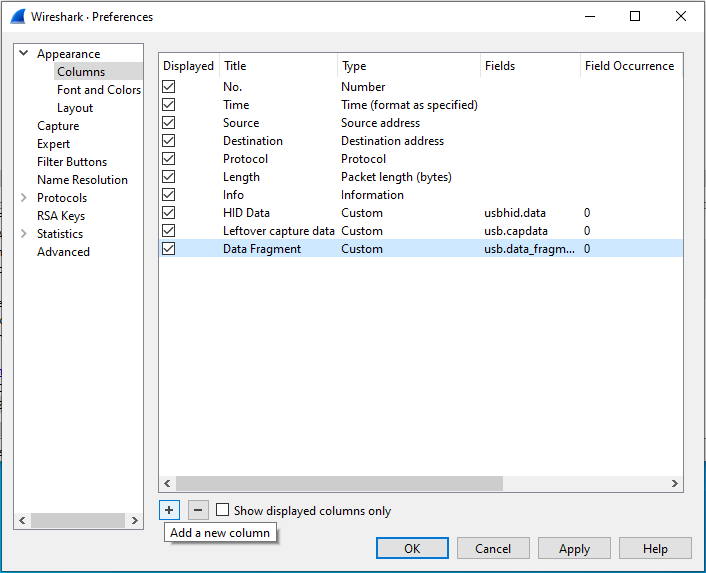706x573 pixels.
Task: Minimize the Preferences window
Action: (590, 16)
